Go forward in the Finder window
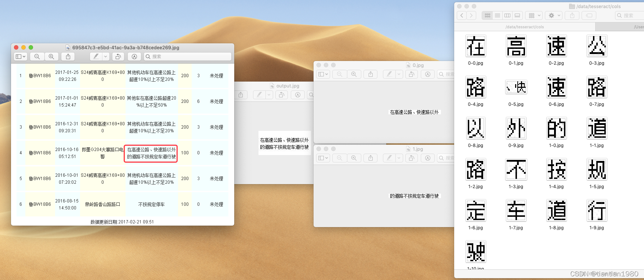 point(471,15)
